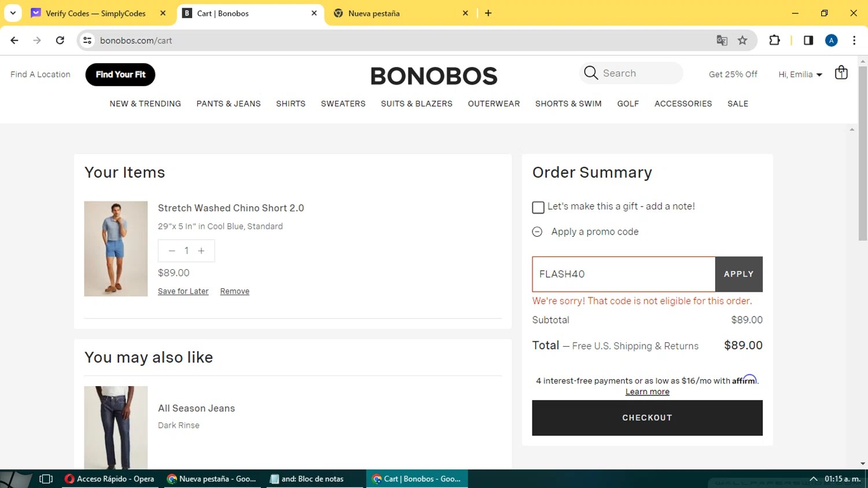View the chino short product thumbnail
Image resolution: width=868 pixels, height=488 pixels.
coord(116,249)
